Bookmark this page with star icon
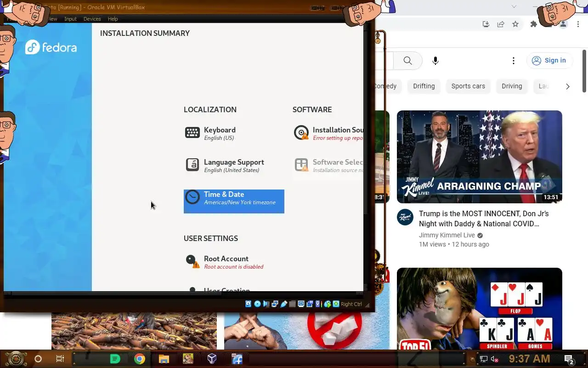Screen dimensions: 588x368 tap(515, 24)
